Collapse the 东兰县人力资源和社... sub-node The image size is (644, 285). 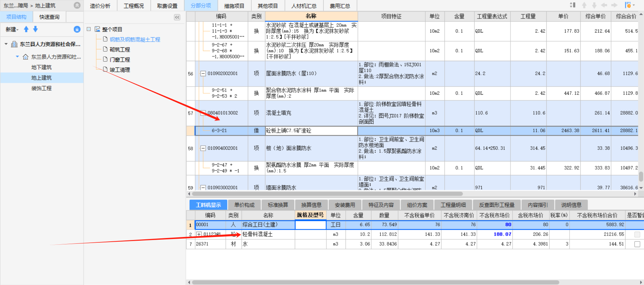pyautogui.click(x=17, y=57)
